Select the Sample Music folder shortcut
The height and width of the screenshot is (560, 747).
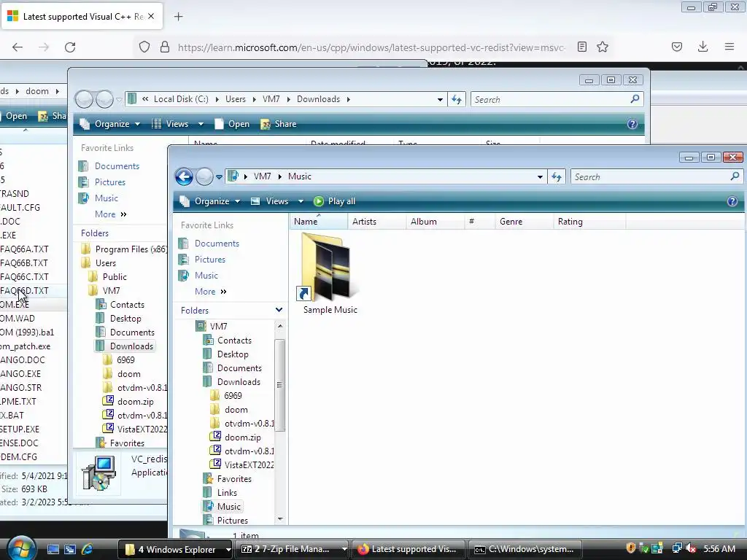[x=330, y=274]
